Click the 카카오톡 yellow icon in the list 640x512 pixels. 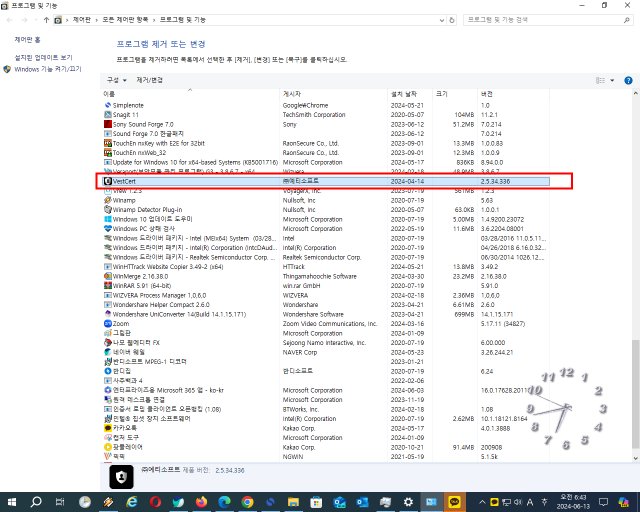click(108, 428)
